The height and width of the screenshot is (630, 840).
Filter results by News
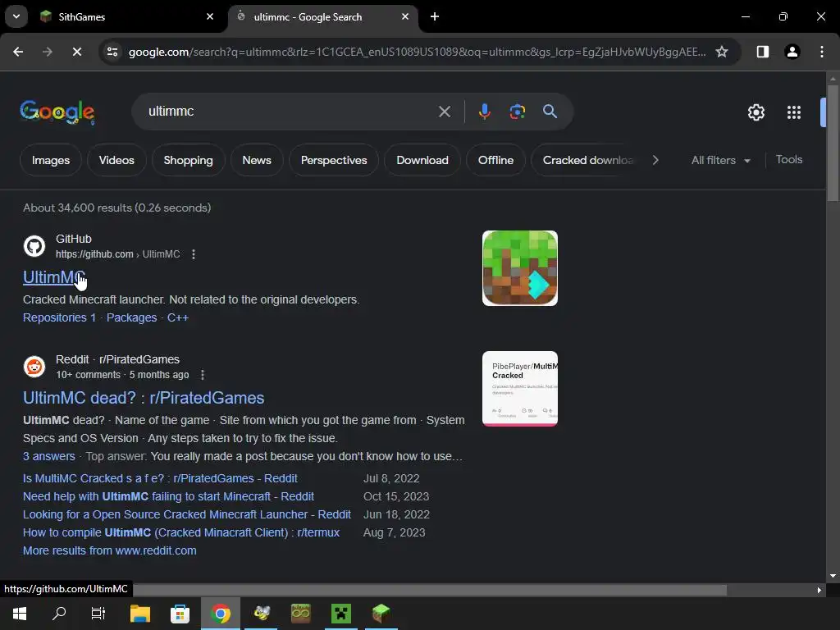click(x=257, y=160)
